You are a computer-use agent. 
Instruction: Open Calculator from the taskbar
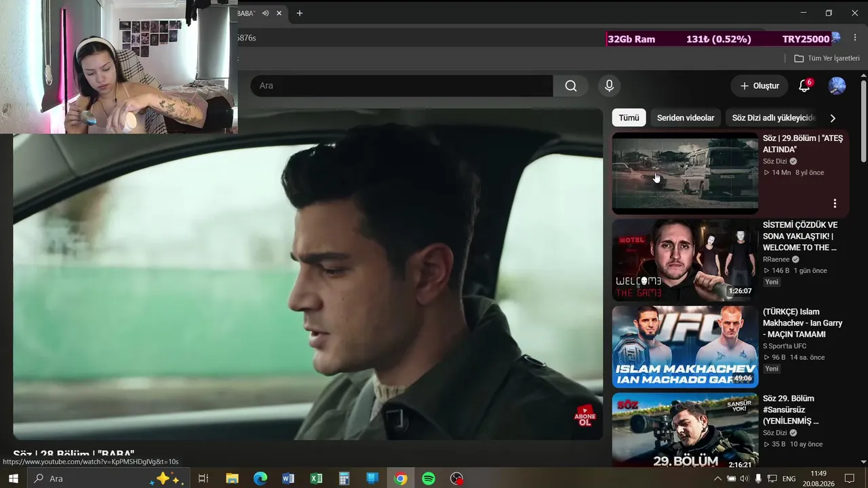[x=344, y=479]
